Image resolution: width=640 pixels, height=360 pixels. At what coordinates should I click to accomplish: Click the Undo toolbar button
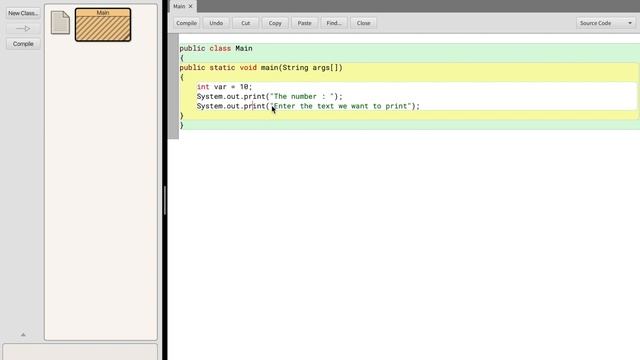(216, 23)
